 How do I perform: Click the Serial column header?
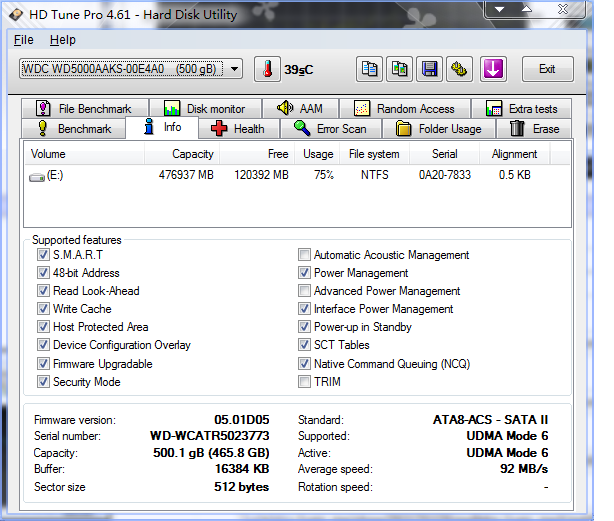(444, 154)
